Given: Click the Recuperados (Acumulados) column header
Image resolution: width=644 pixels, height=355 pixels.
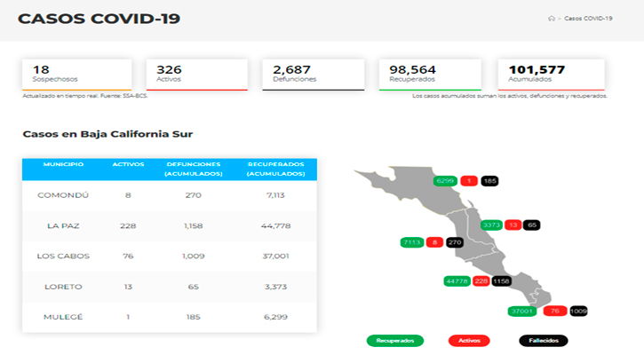Looking at the screenshot, I should pos(275,170).
